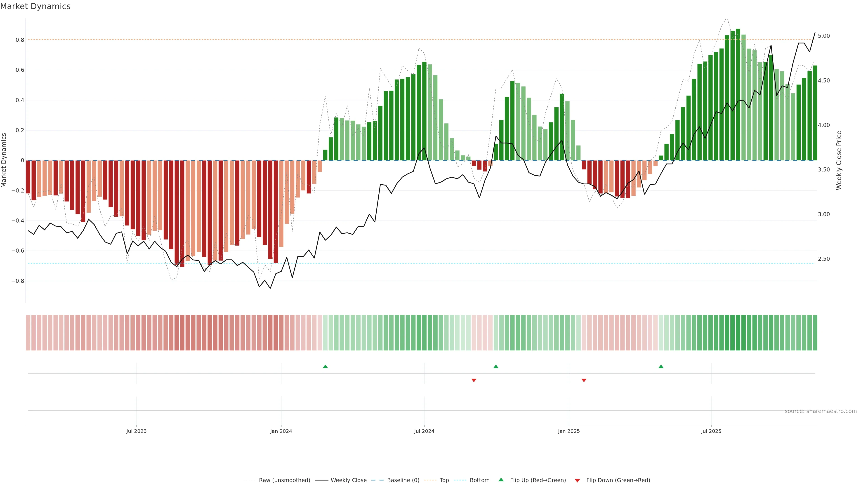Click the last green flip-up triangle marker

(661, 366)
